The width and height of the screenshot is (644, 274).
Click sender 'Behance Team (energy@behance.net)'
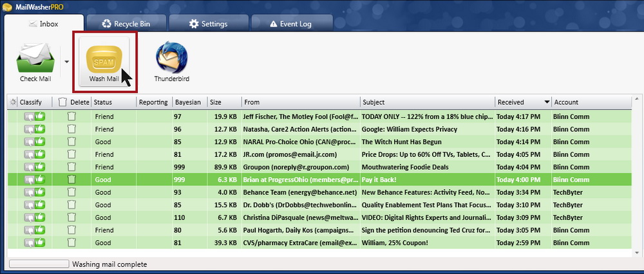pos(300,192)
